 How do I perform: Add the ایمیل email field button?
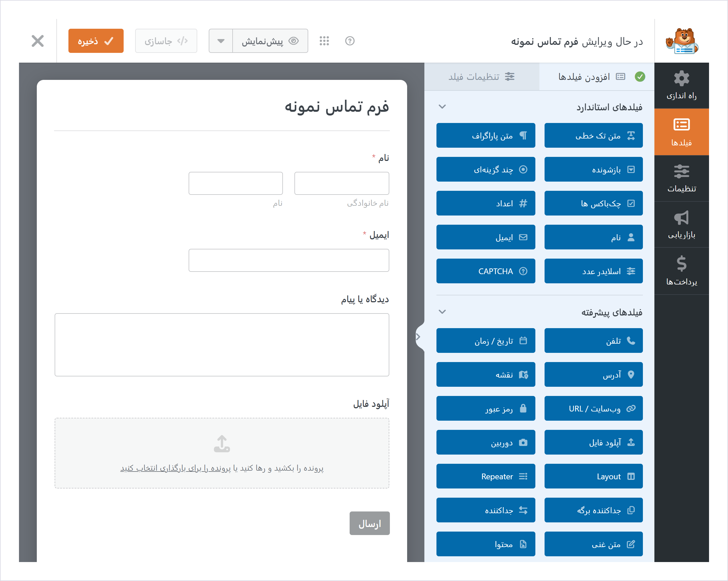pos(486,237)
